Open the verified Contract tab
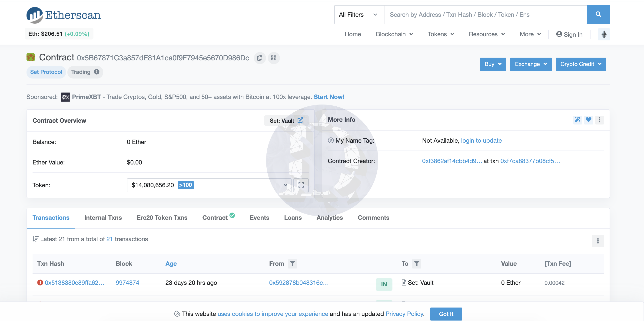644x321 pixels. coord(218,217)
